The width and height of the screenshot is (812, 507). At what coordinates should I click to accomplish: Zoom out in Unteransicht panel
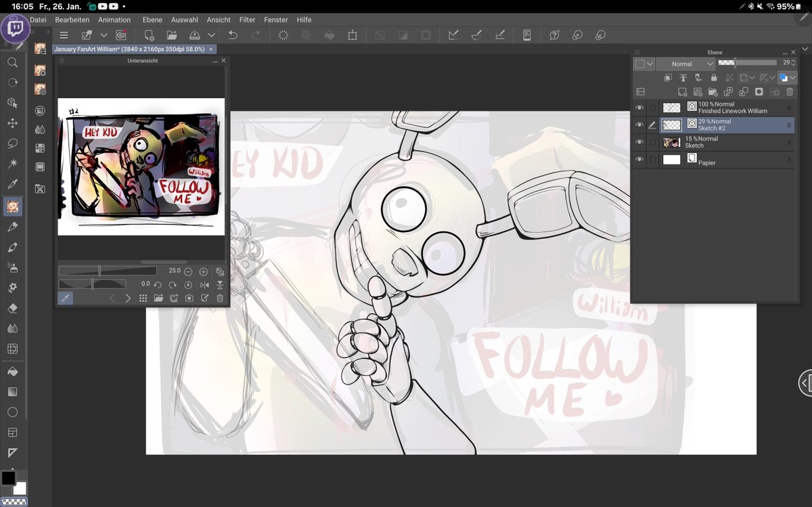click(188, 271)
